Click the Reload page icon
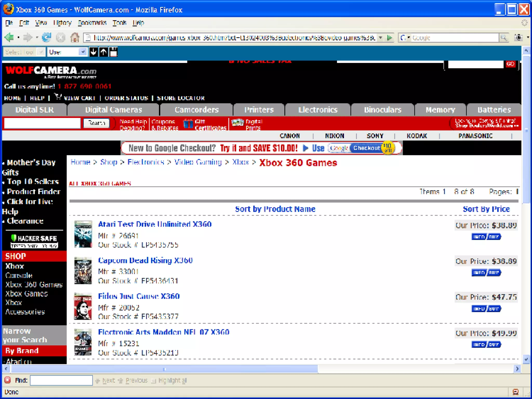The width and height of the screenshot is (532, 399). (47, 38)
